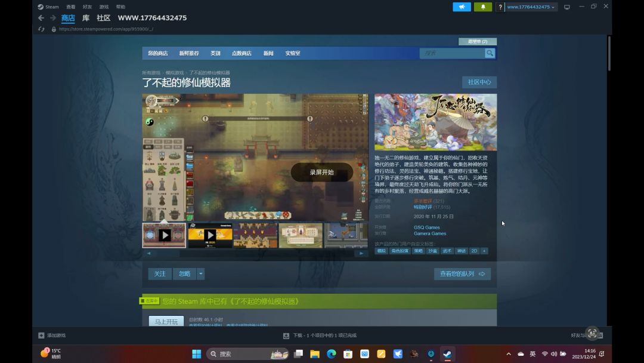Image resolution: width=644 pixels, height=363 pixels.
Task: Click the taskbar 搜索 search box
Action: pos(247,354)
